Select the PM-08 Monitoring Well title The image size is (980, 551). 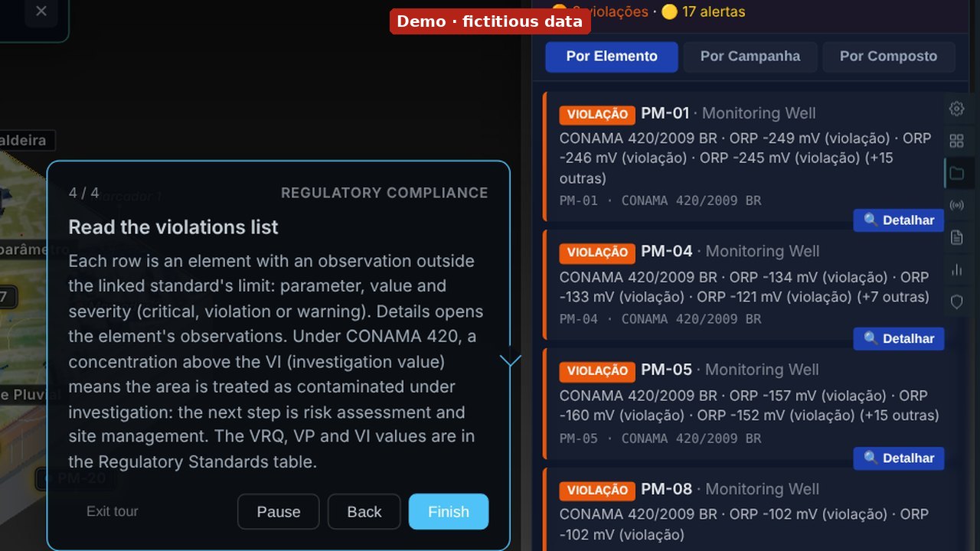[x=730, y=489]
